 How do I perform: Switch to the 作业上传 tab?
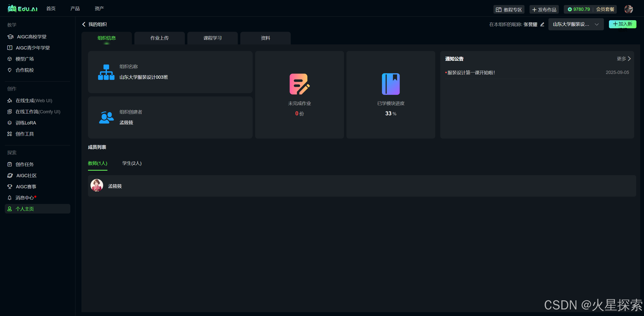tap(159, 38)
